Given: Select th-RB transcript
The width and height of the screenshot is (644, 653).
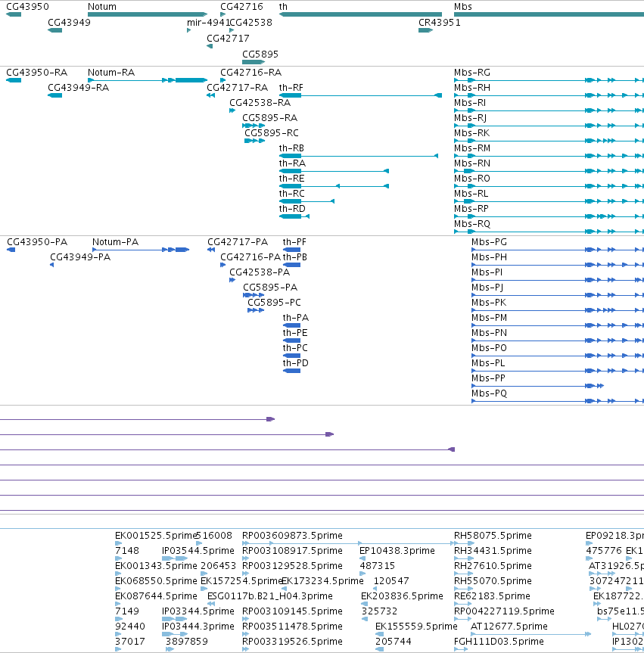Looking at the screenshot, I should [358, 156].
